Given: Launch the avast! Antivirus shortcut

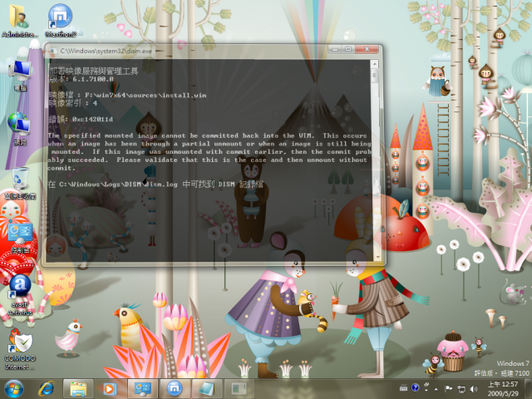Looking at the screenshot, I should [20, 295].
